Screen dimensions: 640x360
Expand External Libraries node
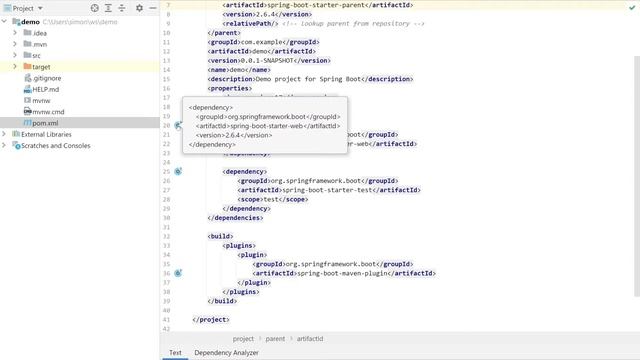coord(4,134)
